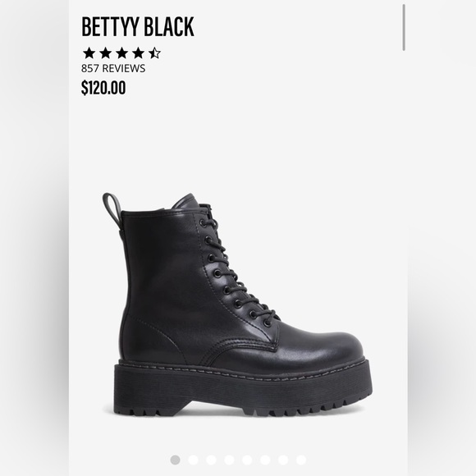
Task: Click the $120.00 price text
Action: coord(103,88)
